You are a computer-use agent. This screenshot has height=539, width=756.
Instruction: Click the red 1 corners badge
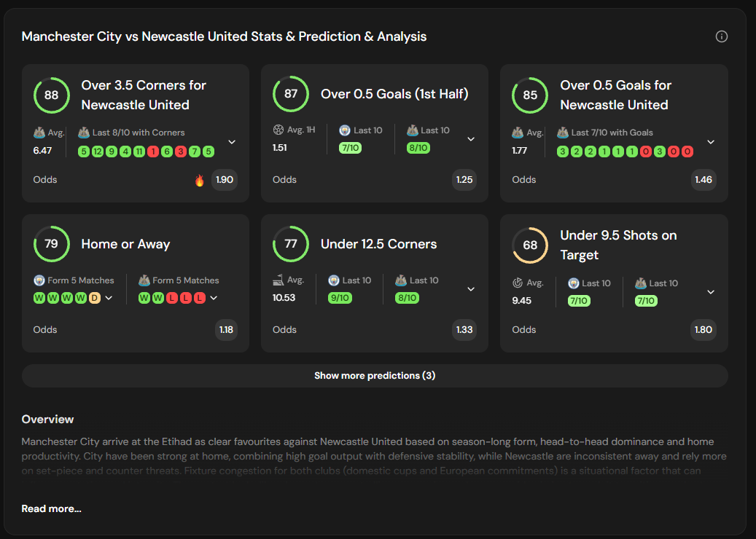tap(153, 152)
